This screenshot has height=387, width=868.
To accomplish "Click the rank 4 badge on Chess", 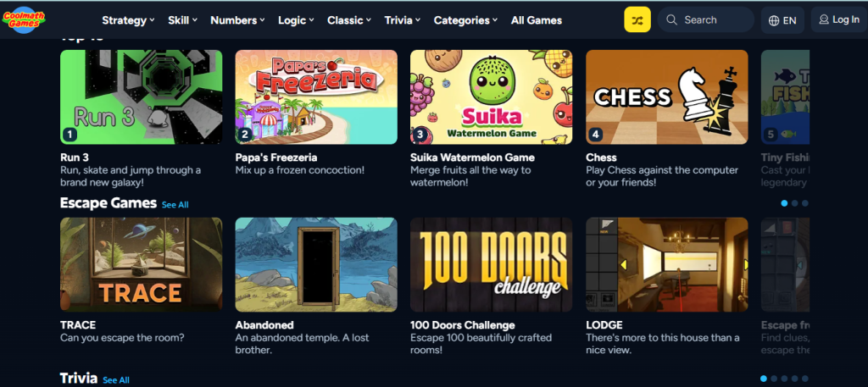I will pos(596,134).
